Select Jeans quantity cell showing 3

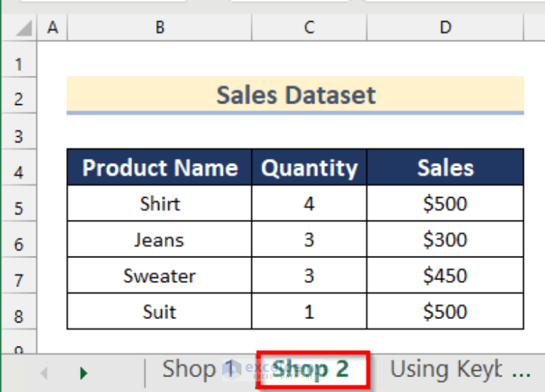click(309, 240)
